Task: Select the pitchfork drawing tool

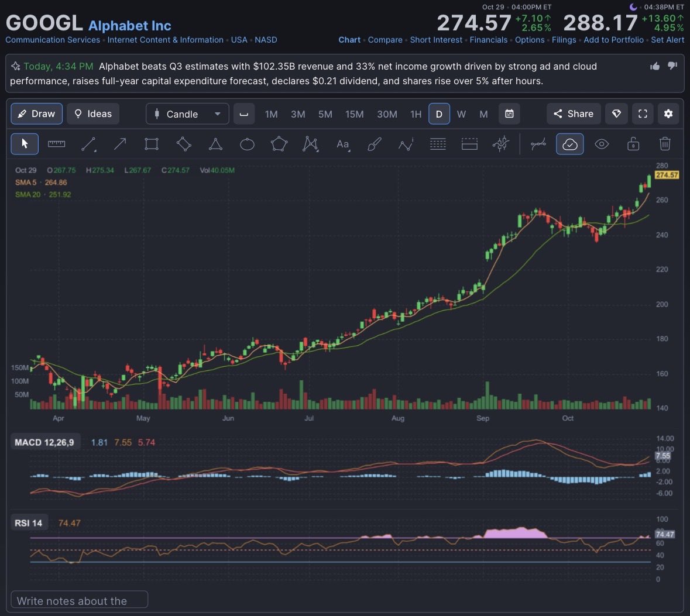Action: point(501,144)
